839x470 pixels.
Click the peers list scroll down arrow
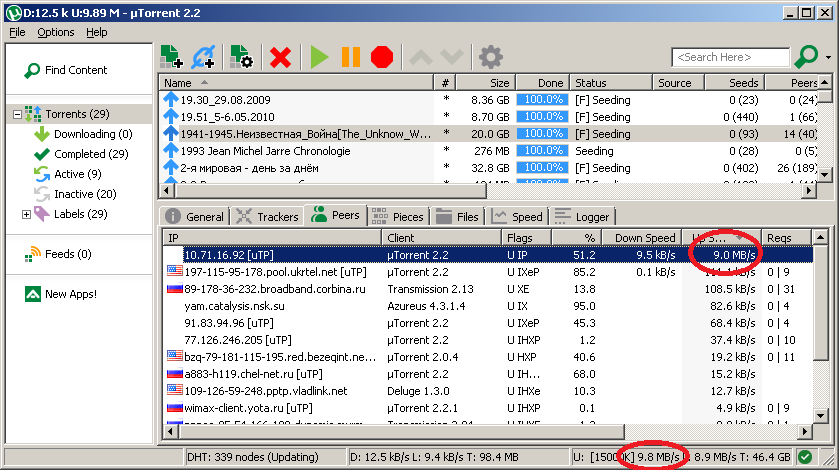820,416
